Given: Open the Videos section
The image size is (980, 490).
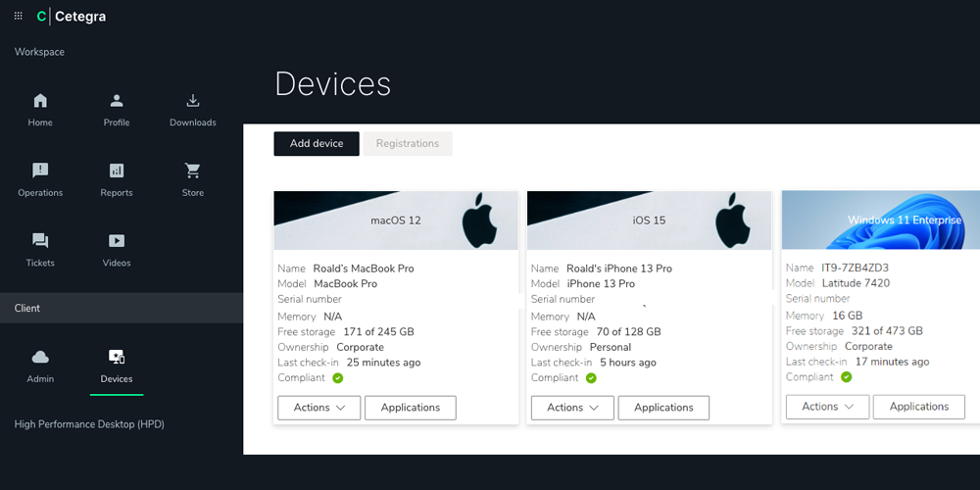Looking at the screenshot, I should (117, 251).
